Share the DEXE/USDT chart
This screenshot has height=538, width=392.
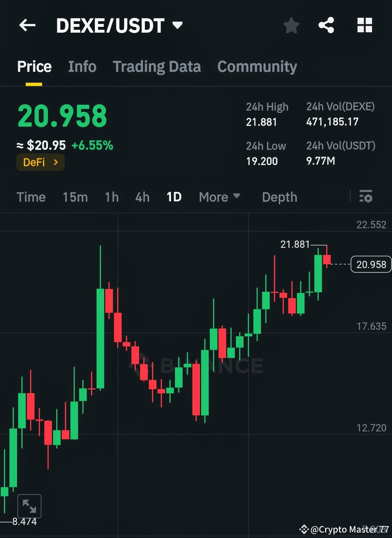coord(326,25)
